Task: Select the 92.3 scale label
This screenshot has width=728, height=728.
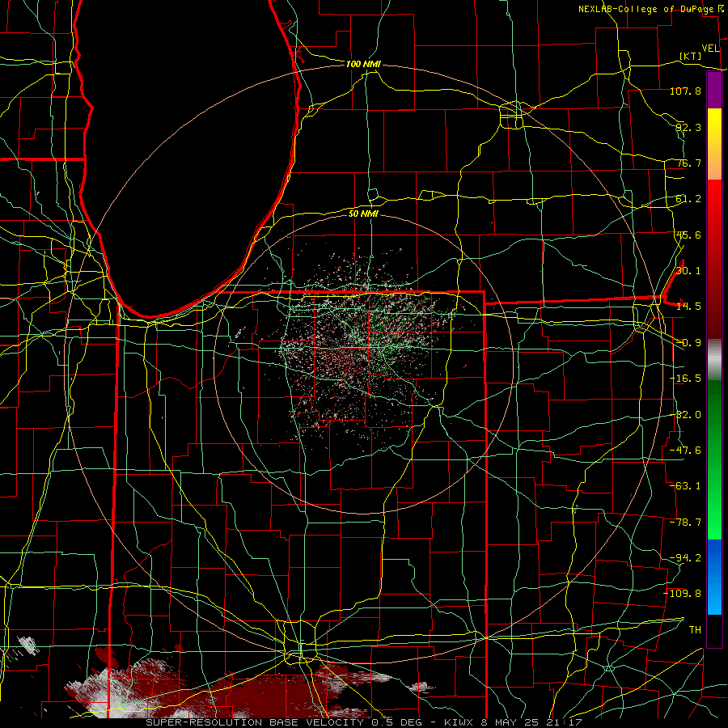Action: [x=688, y=127]
